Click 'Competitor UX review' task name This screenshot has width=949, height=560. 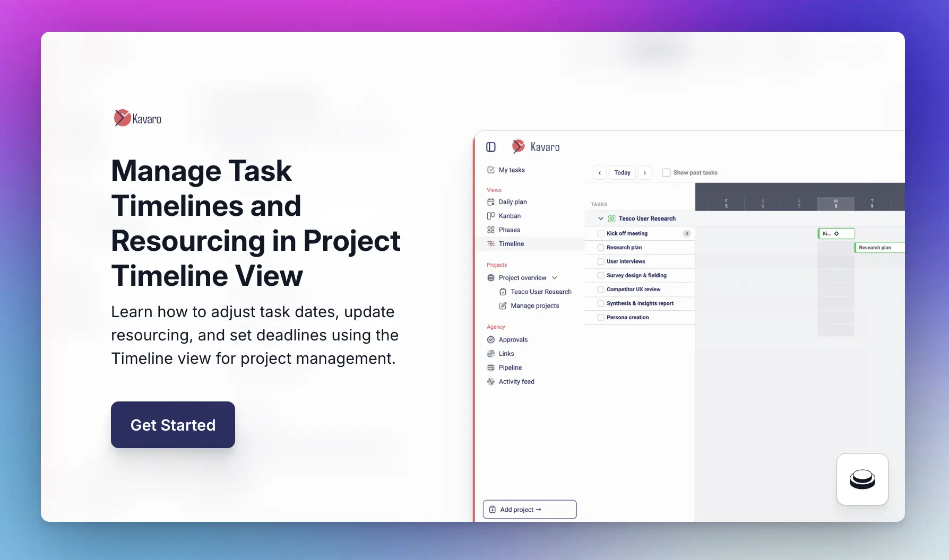(633, 290)
